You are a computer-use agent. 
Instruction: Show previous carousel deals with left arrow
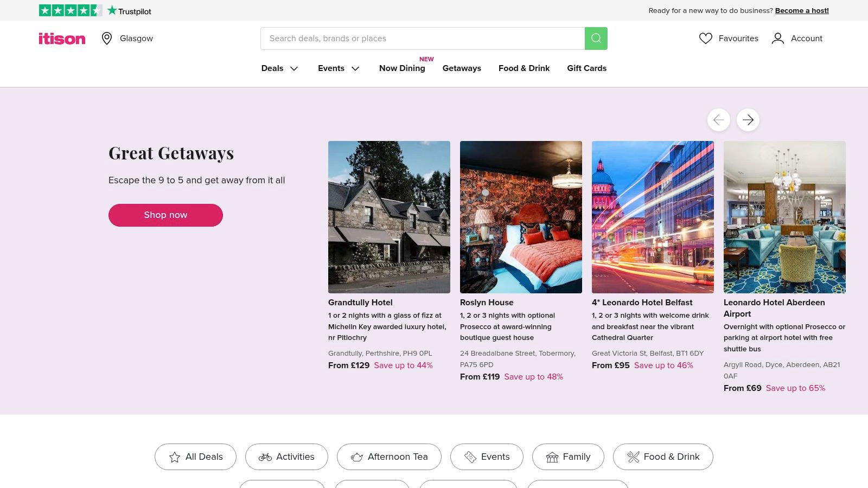coord(719,120)
